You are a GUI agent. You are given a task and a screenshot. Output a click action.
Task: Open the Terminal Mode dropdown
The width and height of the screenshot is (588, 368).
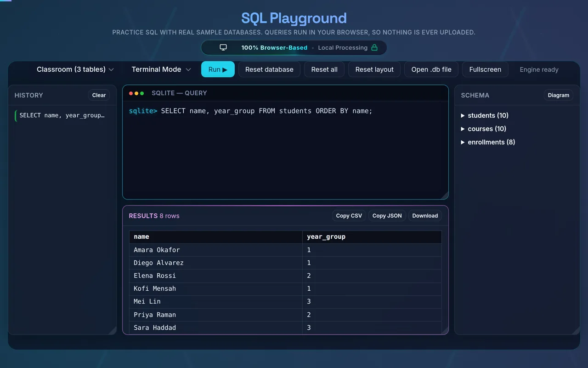click(161, 69)
